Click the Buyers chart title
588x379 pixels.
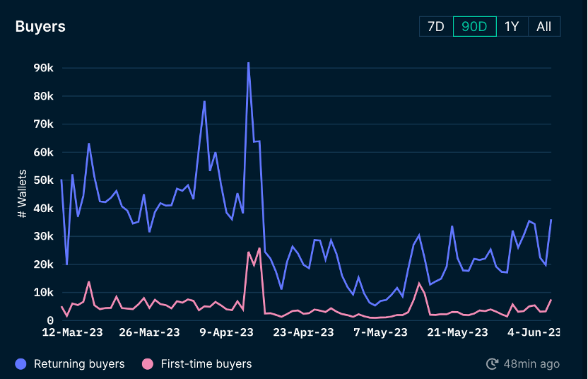40,27
